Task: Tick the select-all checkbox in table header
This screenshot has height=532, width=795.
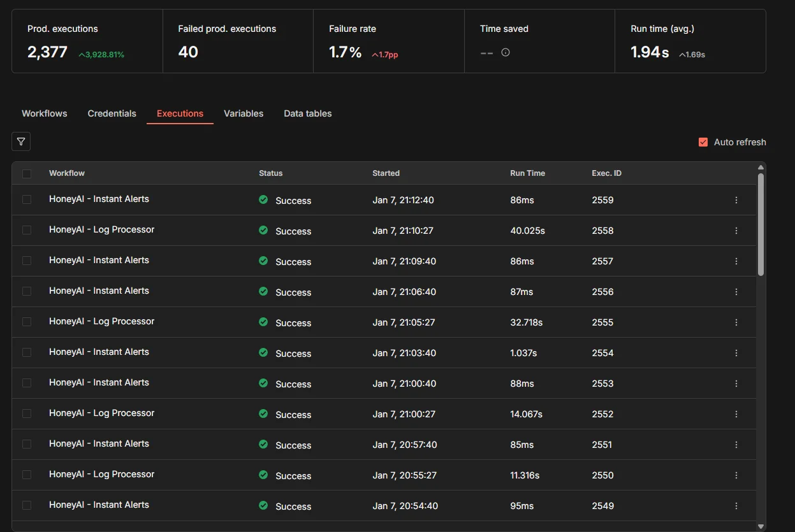Action: click(x=27, y=173)
